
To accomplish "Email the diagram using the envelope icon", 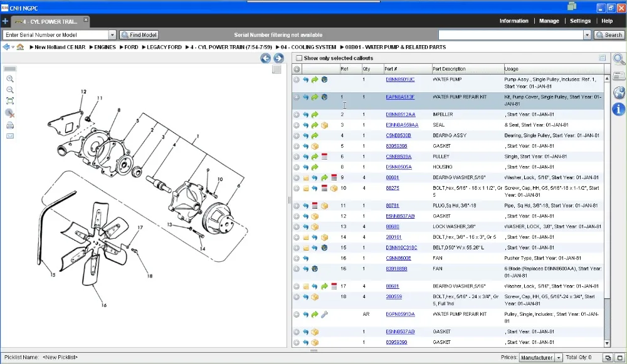I will tap(10, 136).
